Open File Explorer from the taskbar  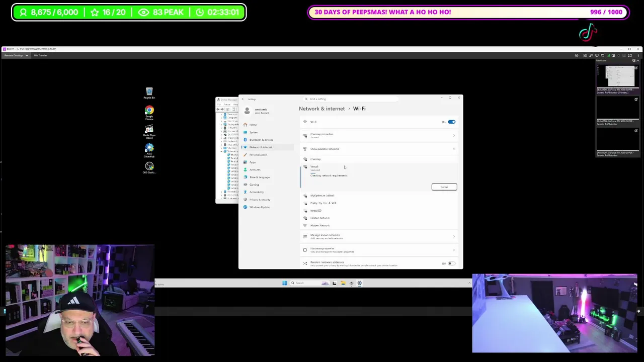(x=343, y=283)
